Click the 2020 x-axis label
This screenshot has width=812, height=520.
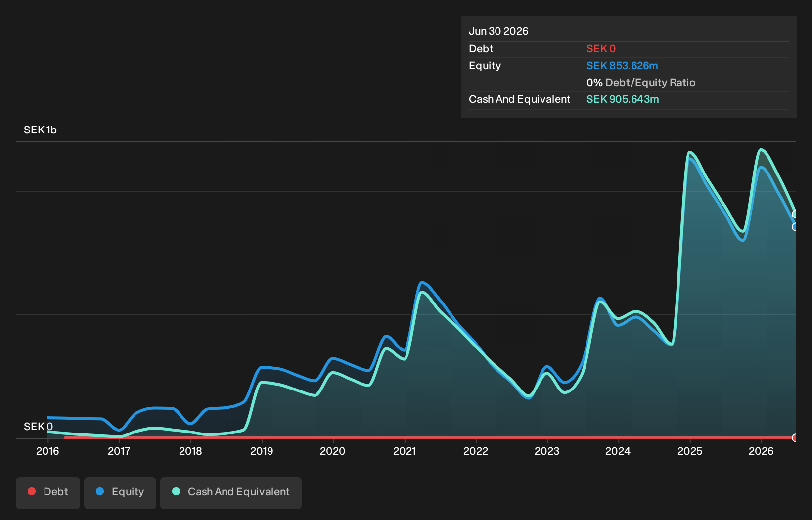[x=333, y=451]
